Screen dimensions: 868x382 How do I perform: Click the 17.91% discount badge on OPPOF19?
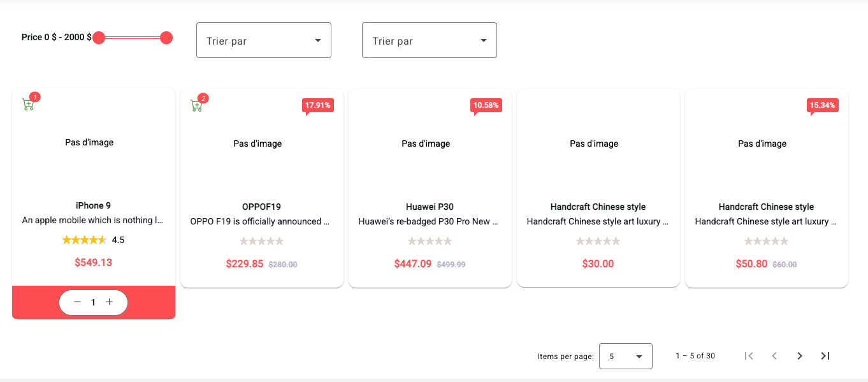point(318,105)
